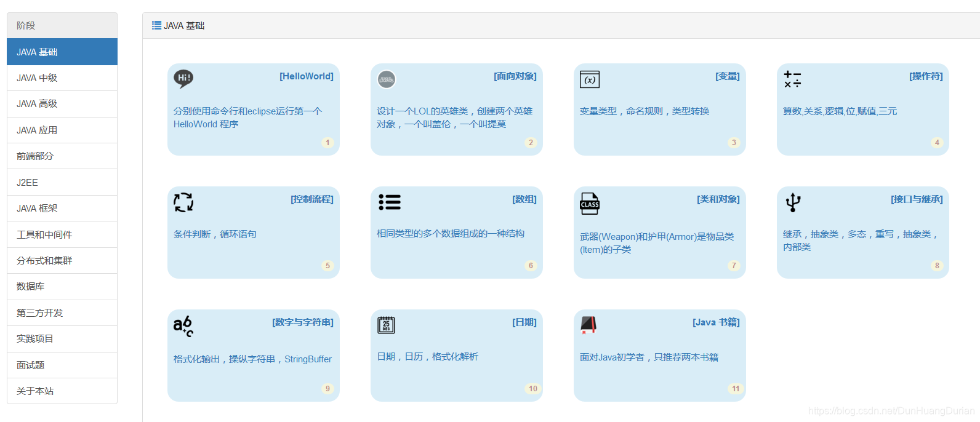The height and width of the screenshot is (422, 980).
Task: Click the arithmetic operators icon
Action: (792, 79)
